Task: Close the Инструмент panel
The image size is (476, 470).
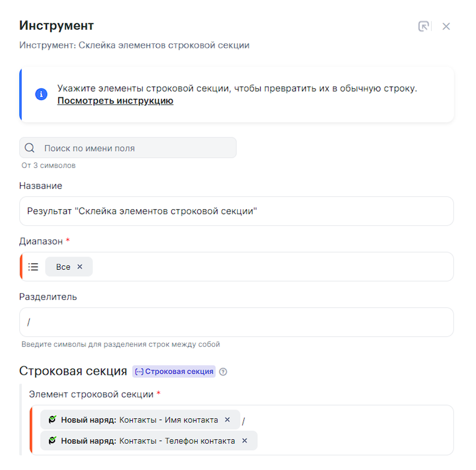Action: click(446, 27)
